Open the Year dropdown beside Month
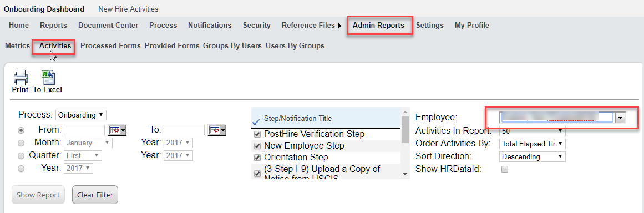Screen dimensions: 644x213 (178, 143)
